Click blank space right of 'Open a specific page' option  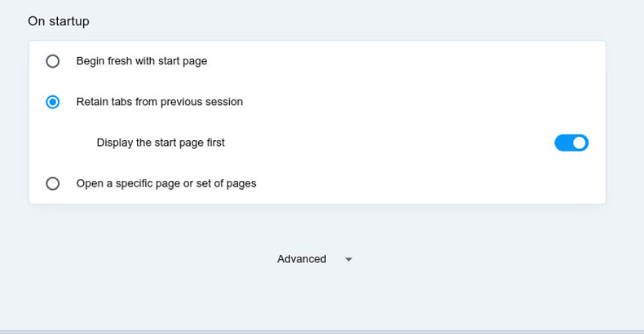pos(432,183)
